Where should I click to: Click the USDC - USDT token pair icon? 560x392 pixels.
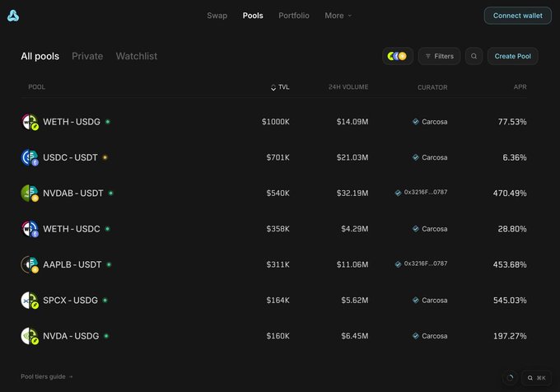(30, 157)
